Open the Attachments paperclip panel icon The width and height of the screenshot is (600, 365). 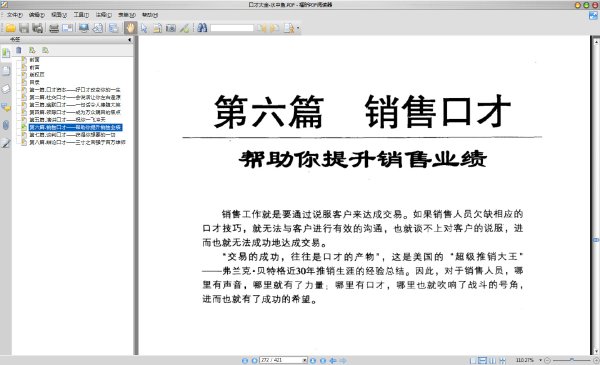6,125
